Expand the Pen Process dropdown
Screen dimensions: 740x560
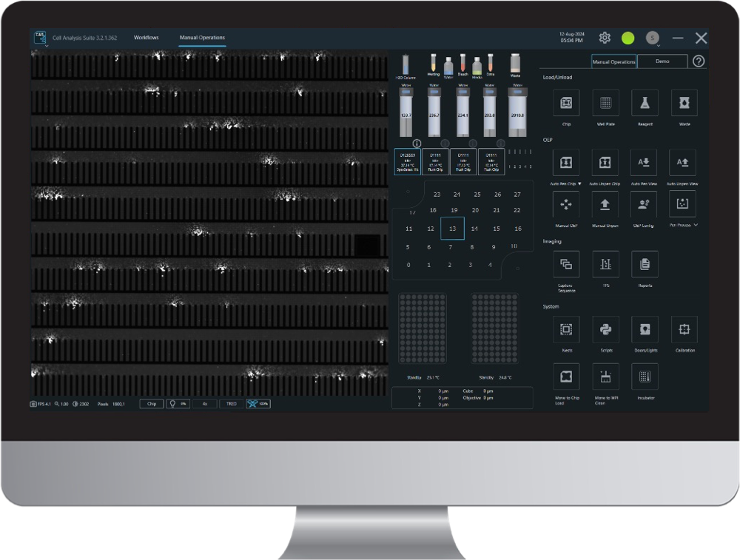tap(696, 224)
